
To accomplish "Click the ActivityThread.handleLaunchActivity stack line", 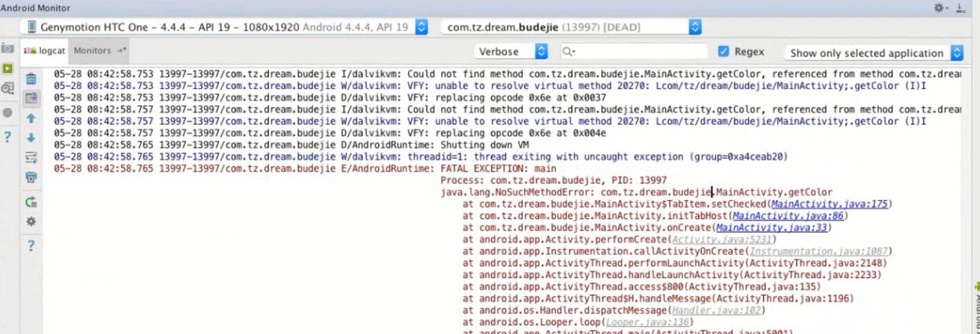I will tap(671, 275).
